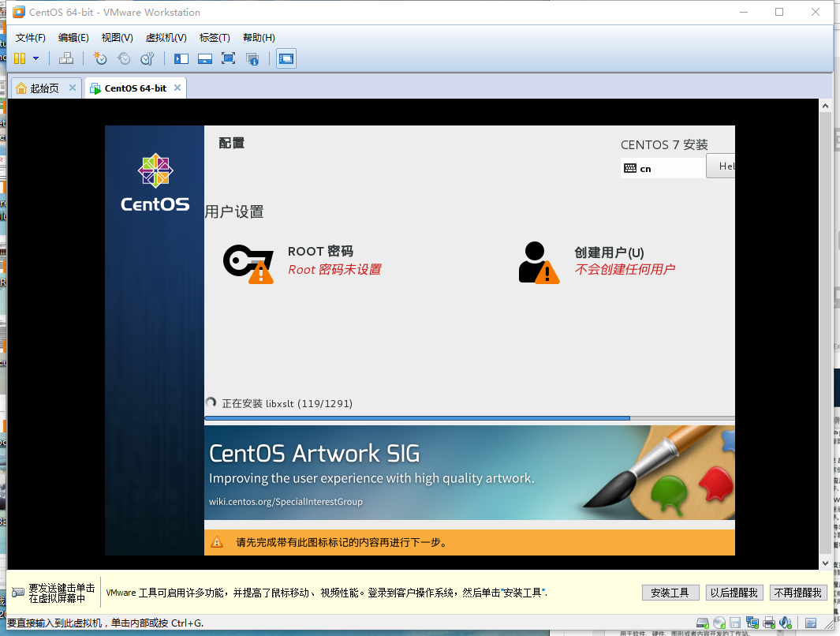Click the ROOT 密码 setting label
The width and height of the screenshot is (840, 636).
coord(320,251)
